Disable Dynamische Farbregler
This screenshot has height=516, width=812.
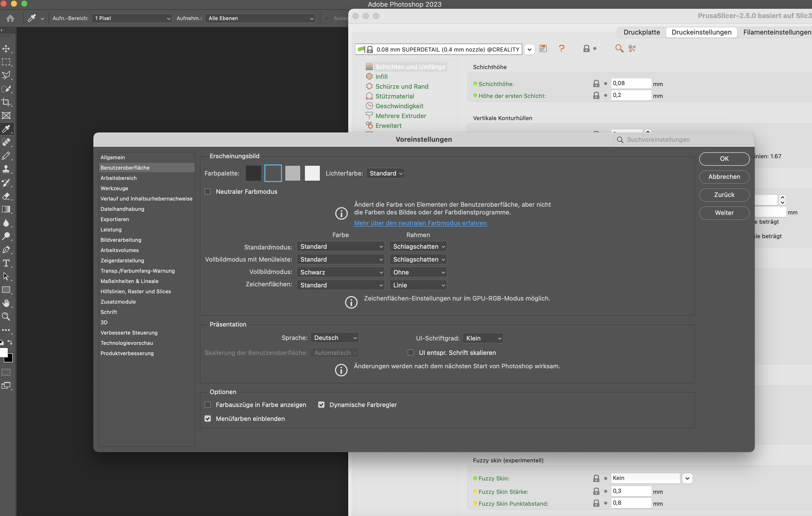(x=321, y=404)
